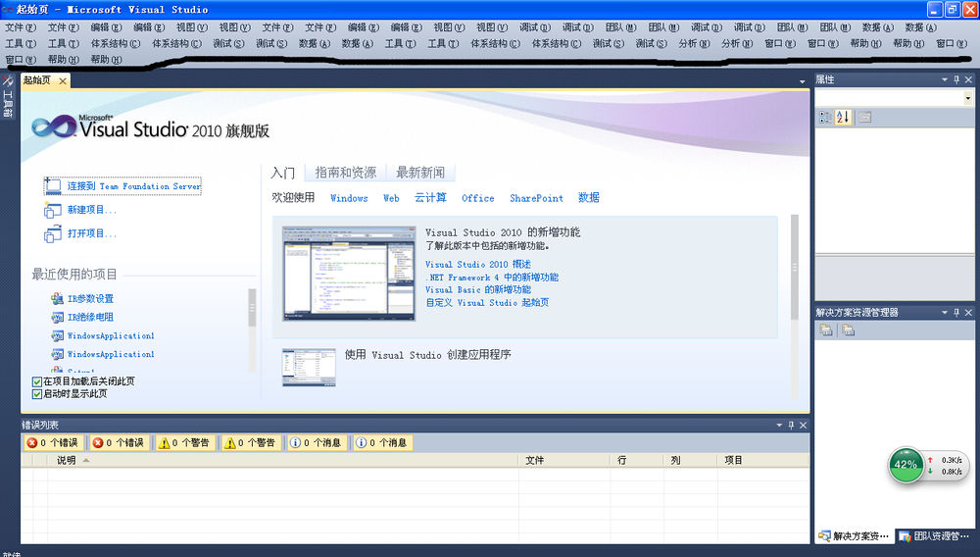This screenshot has width=980, height=557.
Task: Open 自定义 Visual Studio 起始页 link
Action: coord(487,303)
